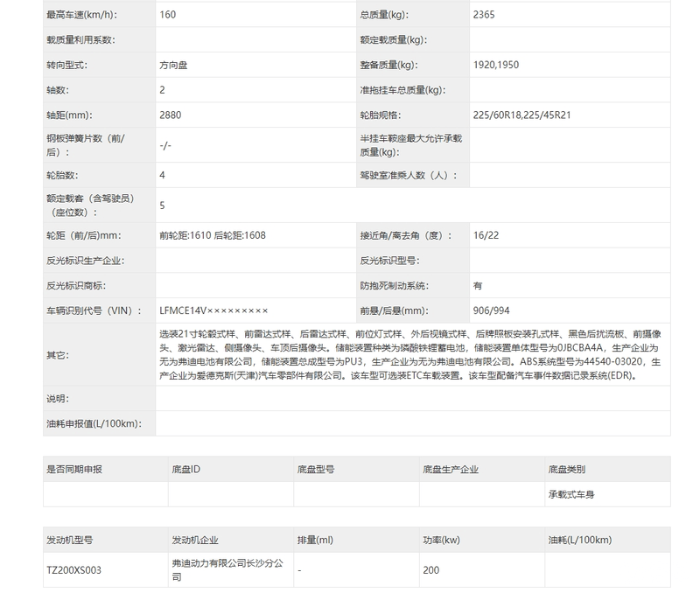This screenshot has width=700, height=593.
Task: Click the 额定载客 seat count label
Action: (x=91, y=206)
